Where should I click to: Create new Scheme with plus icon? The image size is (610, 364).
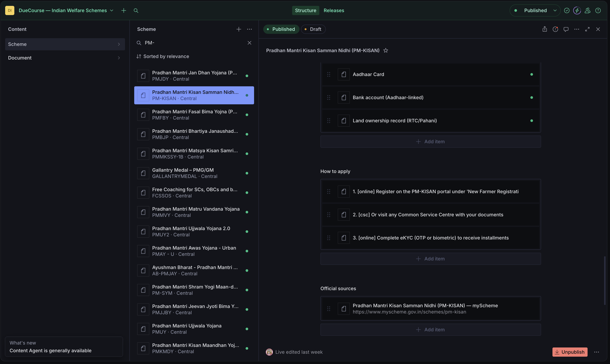coord(239,29)
